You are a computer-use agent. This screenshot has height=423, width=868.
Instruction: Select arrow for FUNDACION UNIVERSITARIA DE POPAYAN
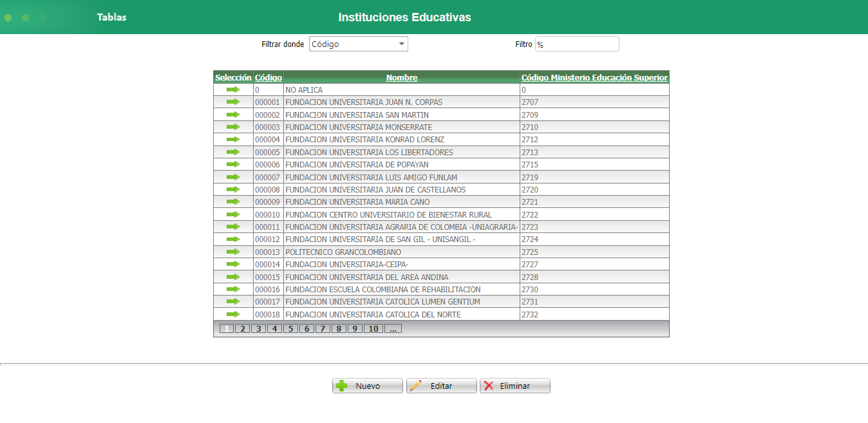tap(233, 164)
